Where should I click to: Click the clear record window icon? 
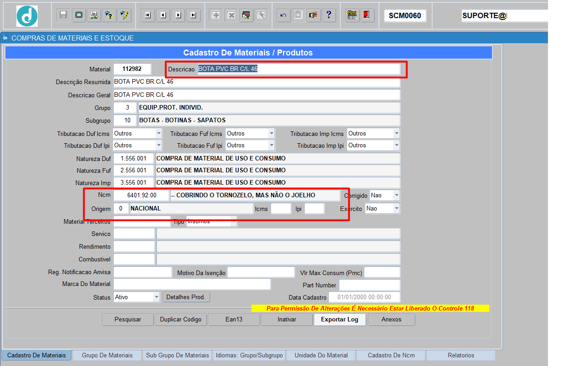tap(246, 15)
